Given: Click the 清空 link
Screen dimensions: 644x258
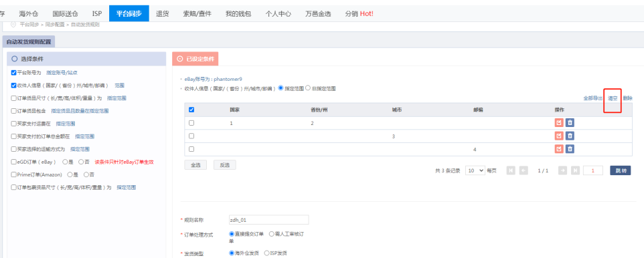Looking at the screenshot, I should coord(613,98).
